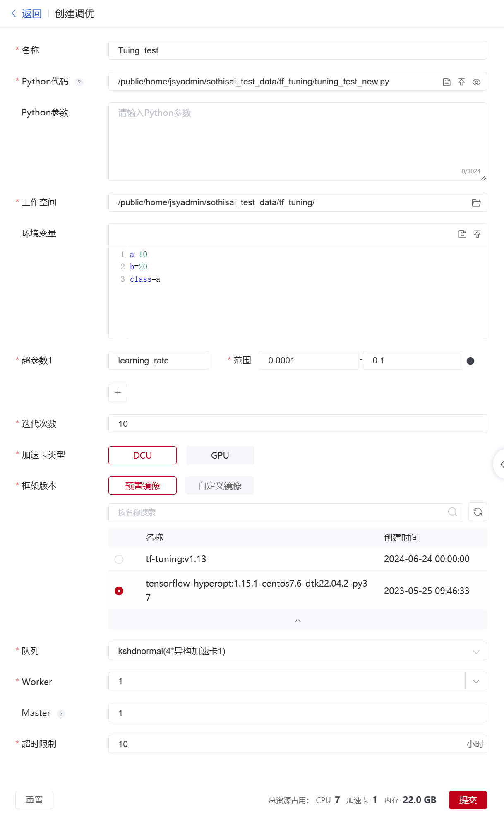Switch to 预置镜像 tab

click(x=142, y=486)
